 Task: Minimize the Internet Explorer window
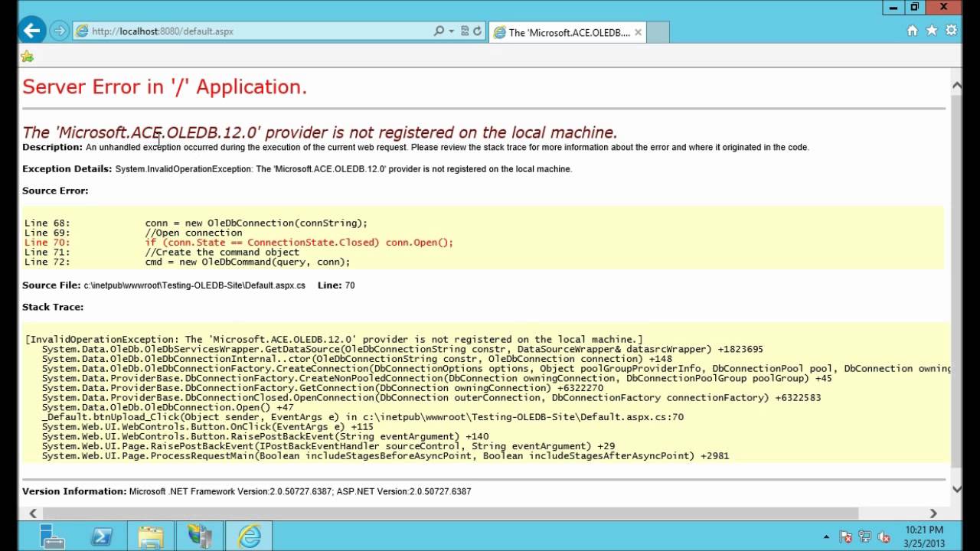pos(893,7)
